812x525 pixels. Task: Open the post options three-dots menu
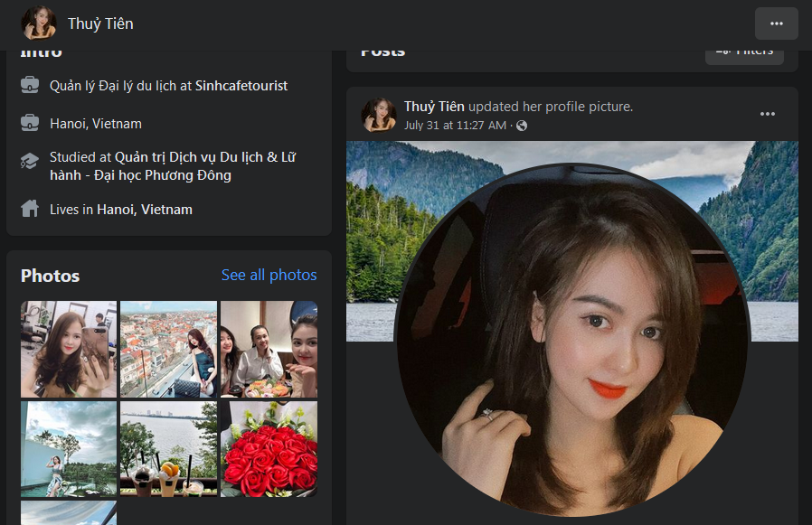(767, 114)
